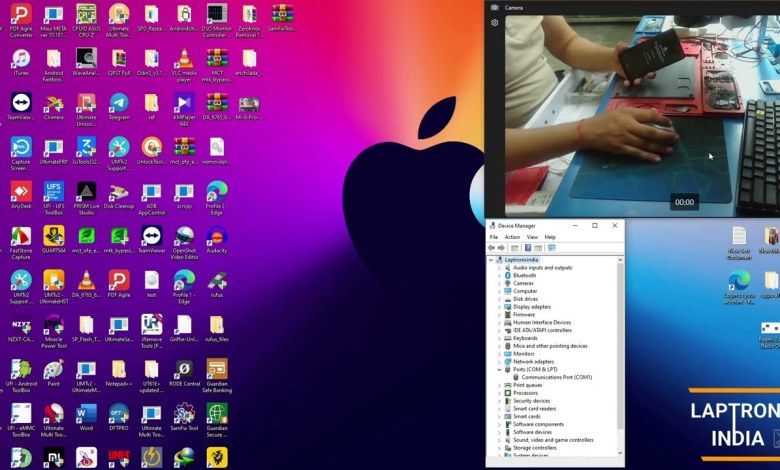Expand the Cameras category

(499, 283)
